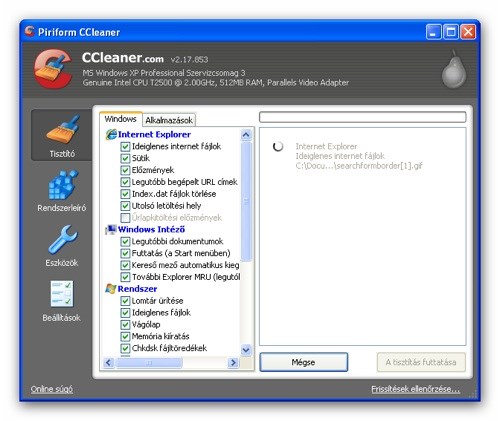Toggle Chkdsk fájltöredékek checkbox

point(125,348)
